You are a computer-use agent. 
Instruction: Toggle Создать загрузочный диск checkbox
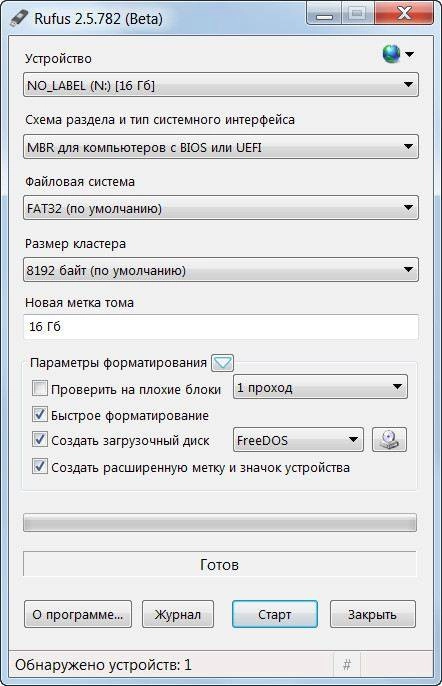click(40, 439)
